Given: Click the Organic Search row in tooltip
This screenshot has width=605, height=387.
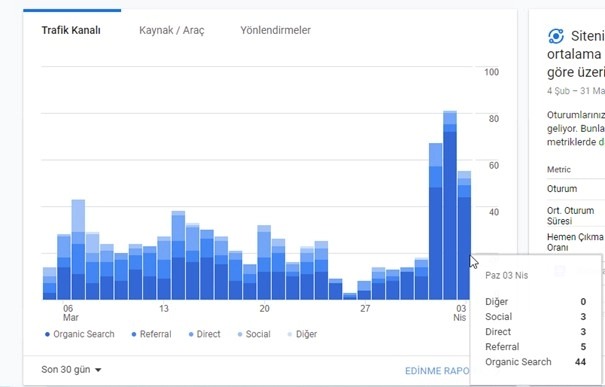Looking at the screenshot, I should [x=535, y=362].
